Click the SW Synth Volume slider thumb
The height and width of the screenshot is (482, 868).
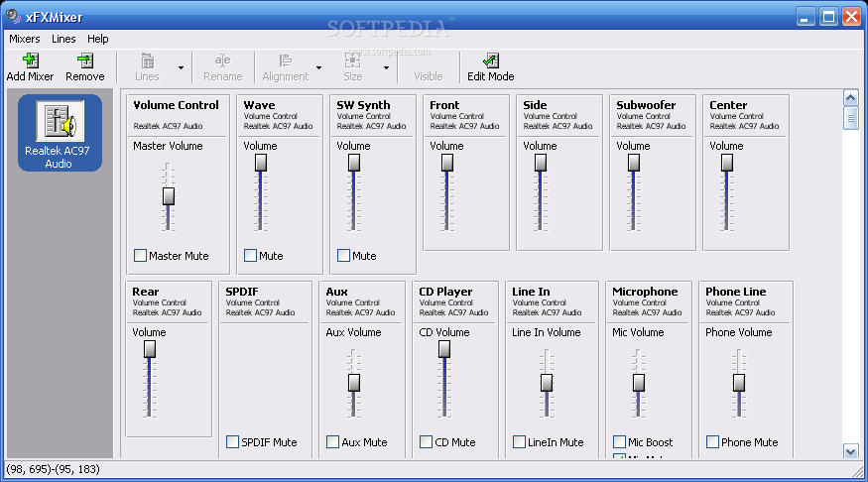[x=354, y=163]
